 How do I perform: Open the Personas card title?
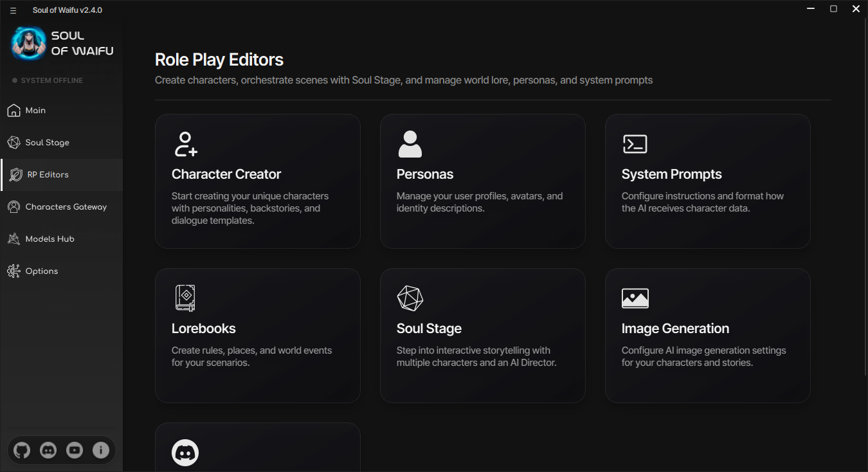click(x=425, y=174)
